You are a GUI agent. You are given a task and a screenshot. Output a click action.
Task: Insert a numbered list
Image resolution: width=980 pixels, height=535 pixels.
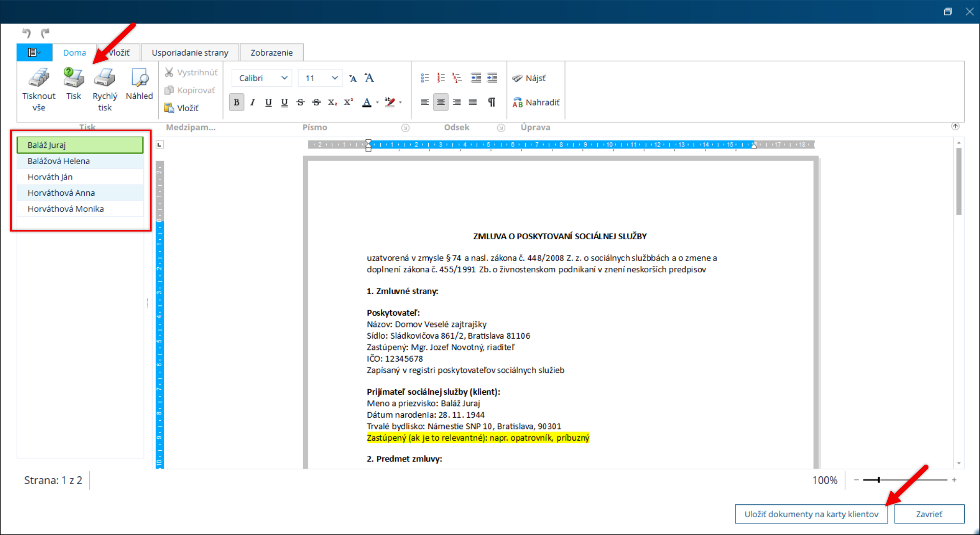coord(441,78)
